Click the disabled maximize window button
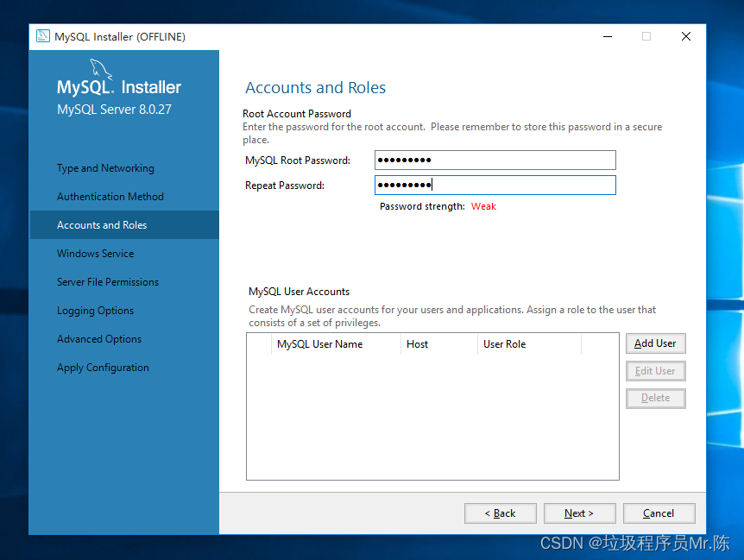The image size is (744, 560). pyautogui.click(x=646, y=36)
